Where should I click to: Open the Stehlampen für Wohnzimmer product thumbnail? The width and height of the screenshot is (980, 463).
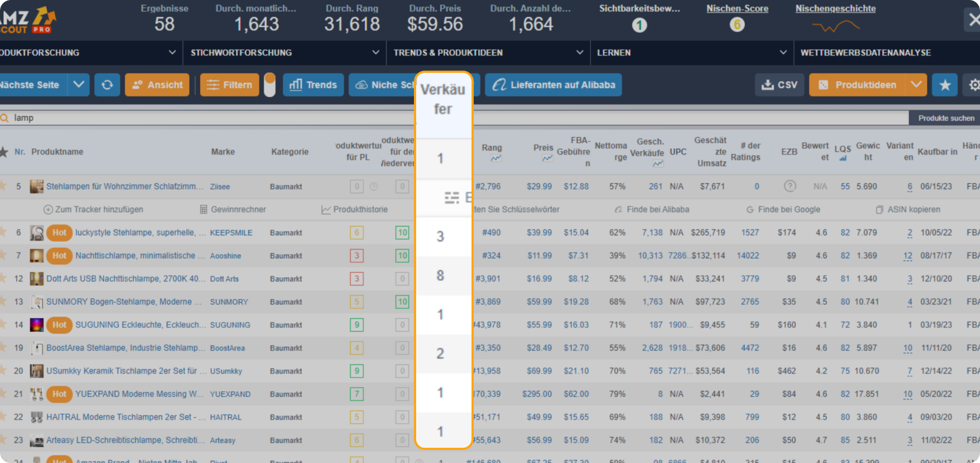[x=37, y=186]
